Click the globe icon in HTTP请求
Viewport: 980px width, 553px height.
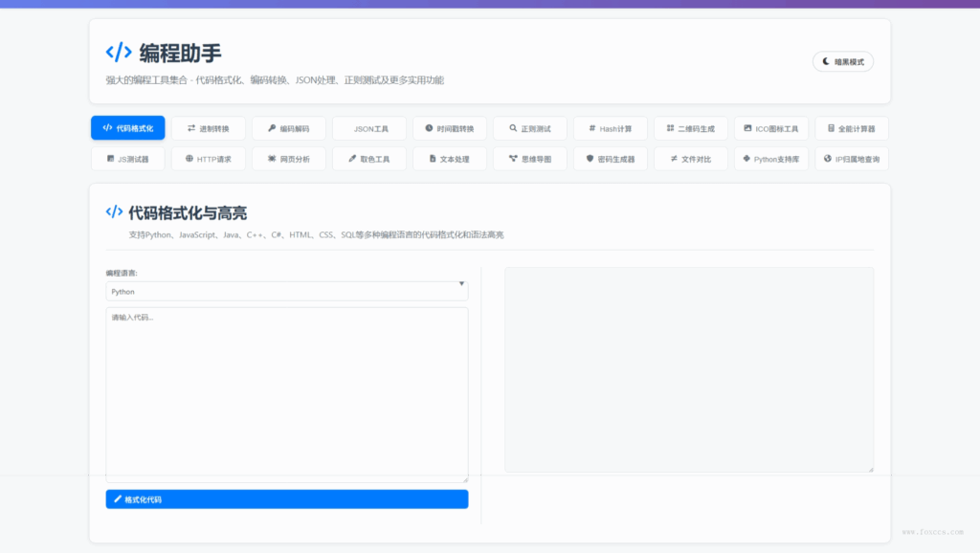189,159
